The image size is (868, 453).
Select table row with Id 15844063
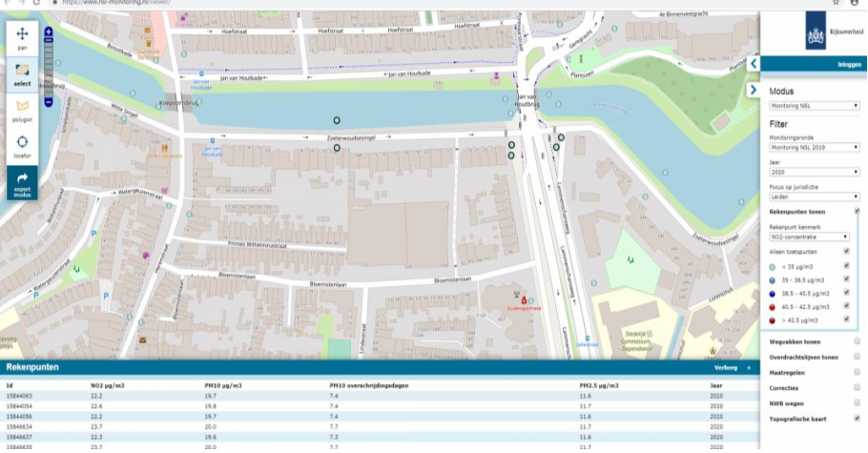380,396
